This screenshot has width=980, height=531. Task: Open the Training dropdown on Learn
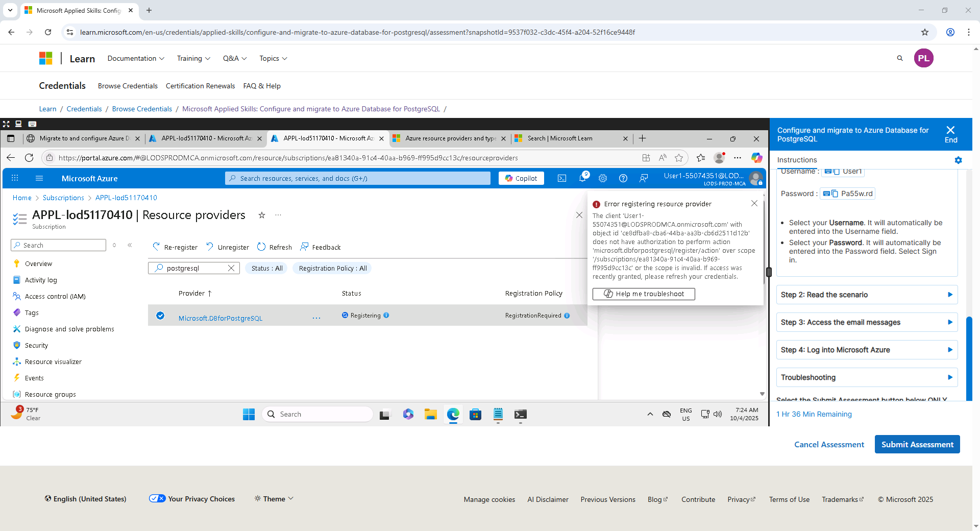[x=193, y=58]
